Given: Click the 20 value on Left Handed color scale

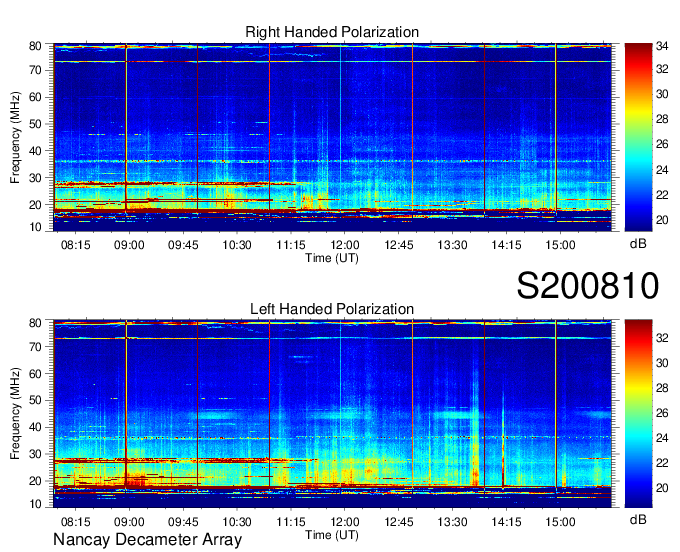Looking at the screenshot, I should point(662,488).
